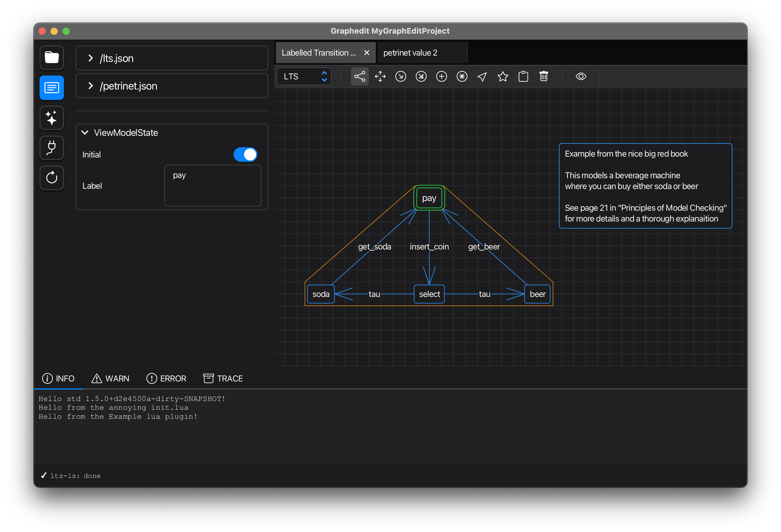Select the move arrows tool

380,77
